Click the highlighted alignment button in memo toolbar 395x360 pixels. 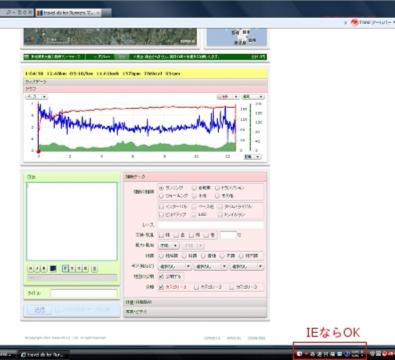[66, 268]
